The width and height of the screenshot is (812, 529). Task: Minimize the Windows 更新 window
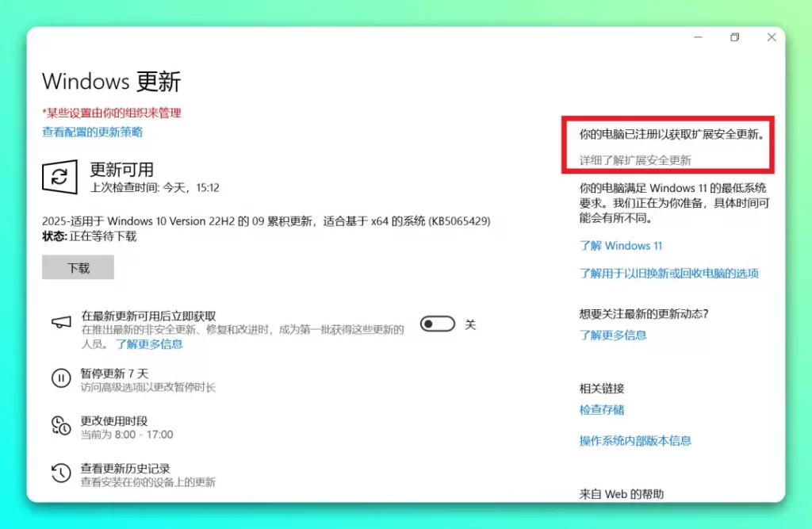pos(697,36)
